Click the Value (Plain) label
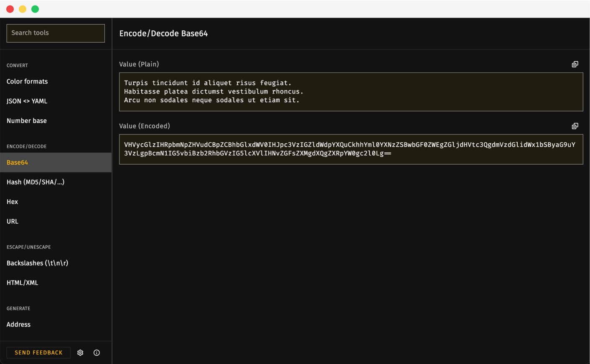The image size is (590, 364). coord(139,64)
